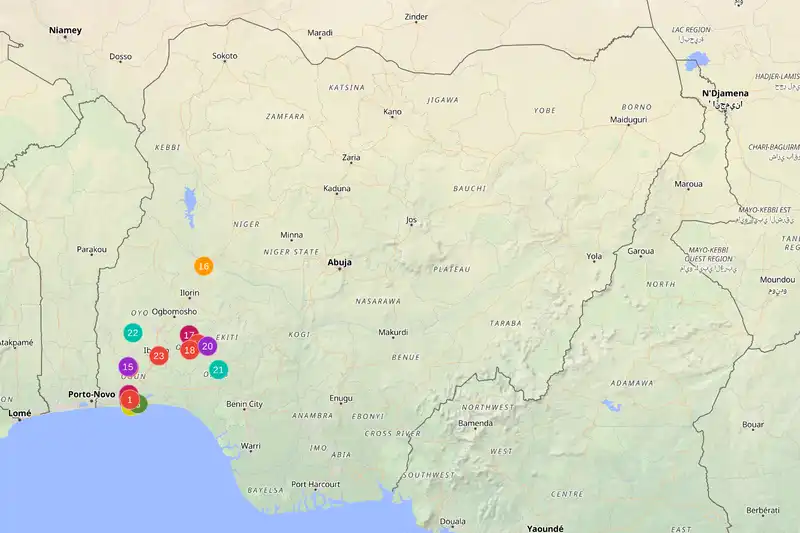Viewport: 800px width, 533px height.
Task: Select the ADAMAWA state label
Action: pos(632,383)
